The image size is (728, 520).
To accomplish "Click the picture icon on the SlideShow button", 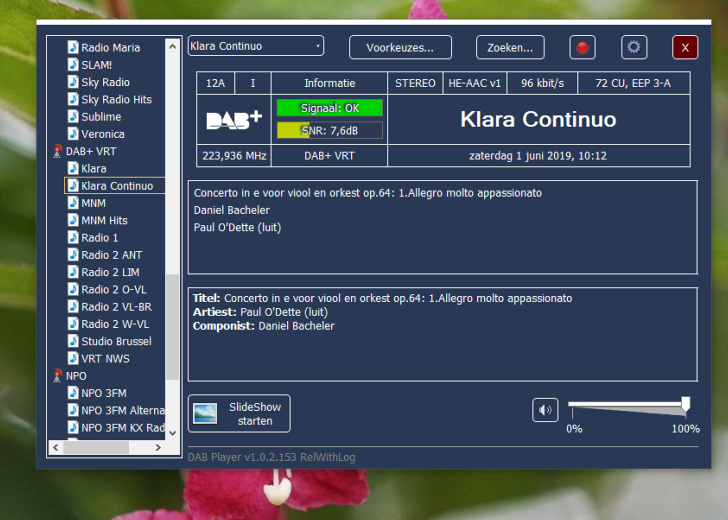I will (205, 413).
